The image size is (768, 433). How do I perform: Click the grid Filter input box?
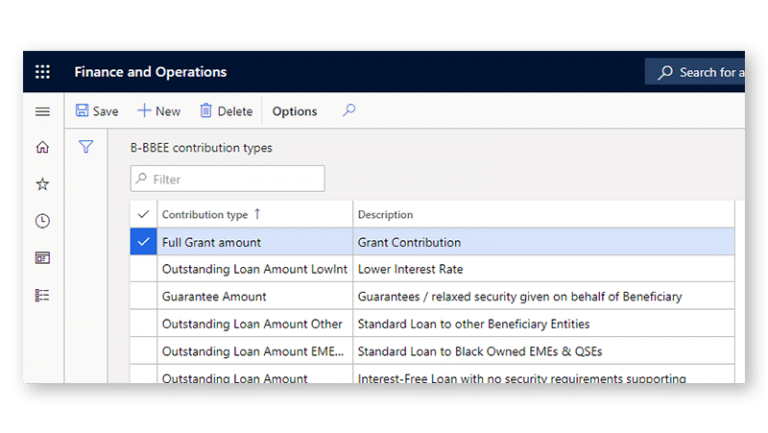[x=228, y=179]
